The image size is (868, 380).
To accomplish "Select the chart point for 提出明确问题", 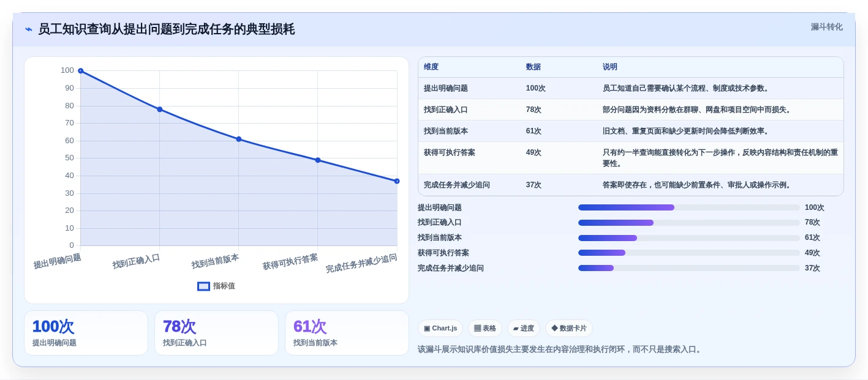I will coord(80,71).
